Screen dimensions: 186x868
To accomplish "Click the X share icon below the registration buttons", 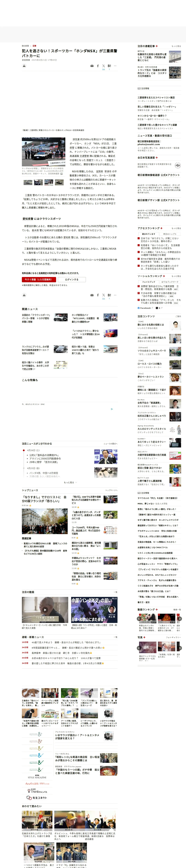I will click(x=104, y=295).
